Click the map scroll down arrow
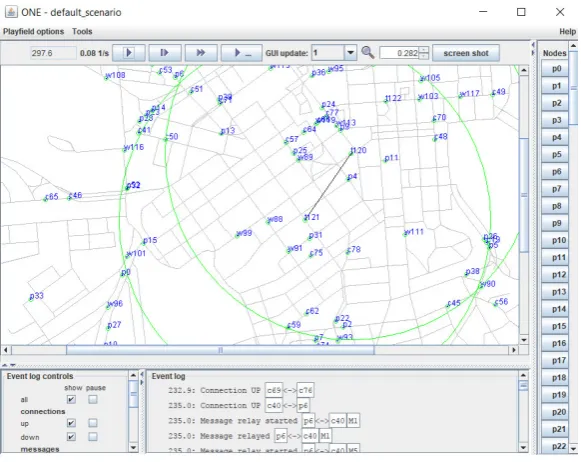581x462 pixels. [524, 340]
